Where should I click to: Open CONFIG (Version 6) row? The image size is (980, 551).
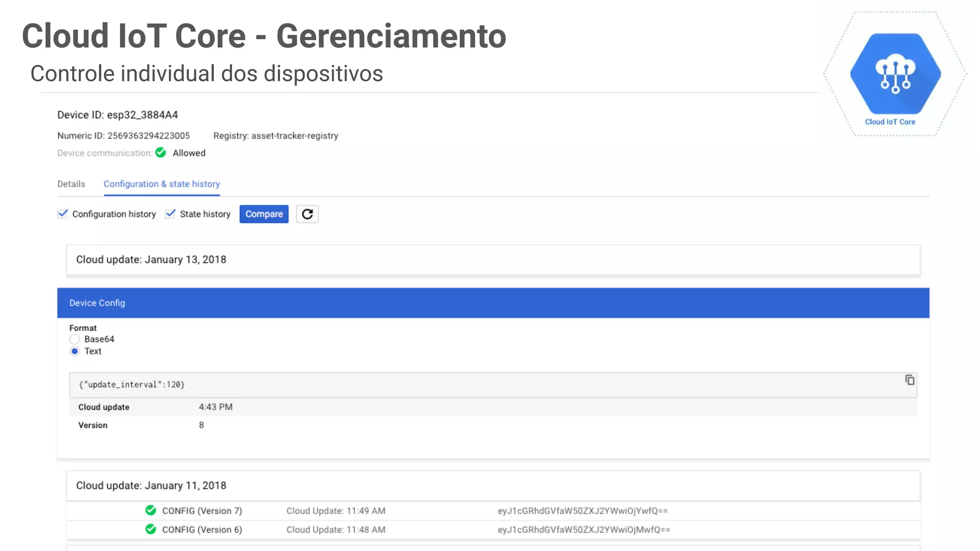(493, 529)
